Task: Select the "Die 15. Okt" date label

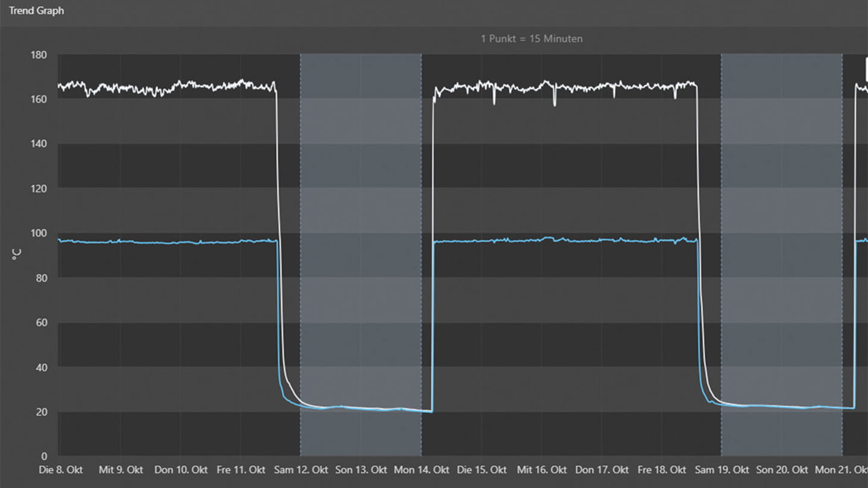Action: tap(481, 470)
